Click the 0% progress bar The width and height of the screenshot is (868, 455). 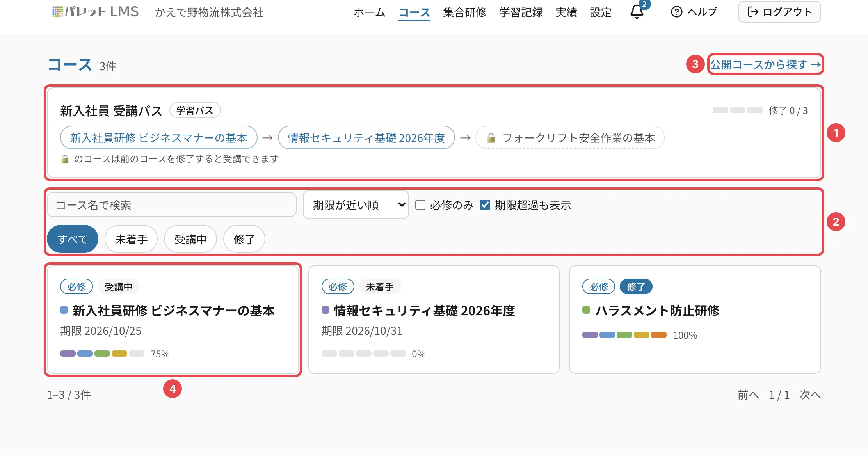click(x=364, y=354)
